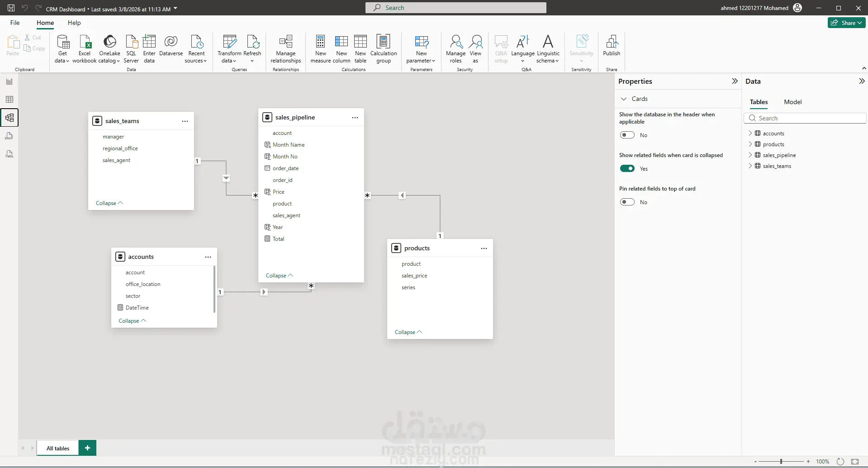Expand accounts table in Data pane
Viewport: 868px width, 468px height.
[750, 133]
